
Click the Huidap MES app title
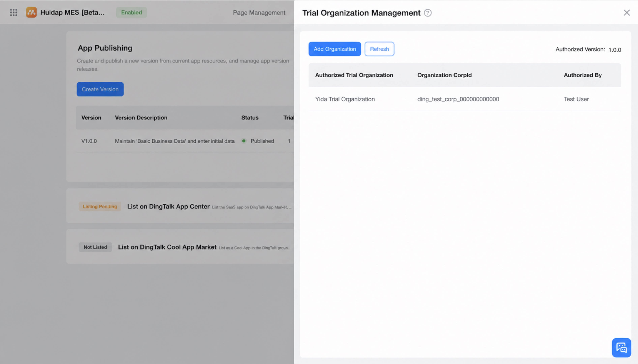pos(72,12)
